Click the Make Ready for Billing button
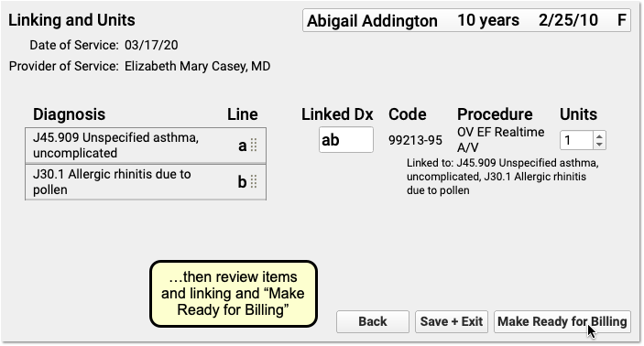Viewport: 644px width, 346px height. pos(562,321)
